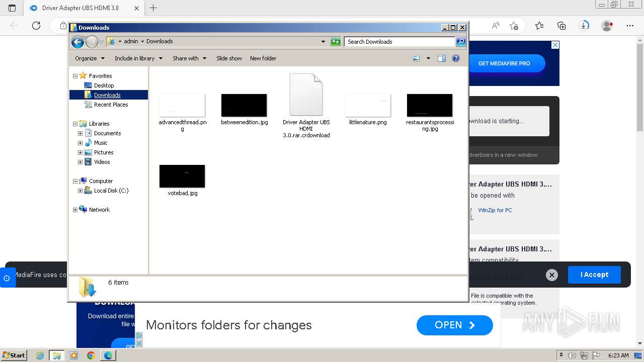Open Explorer help icon

(456, 58)
